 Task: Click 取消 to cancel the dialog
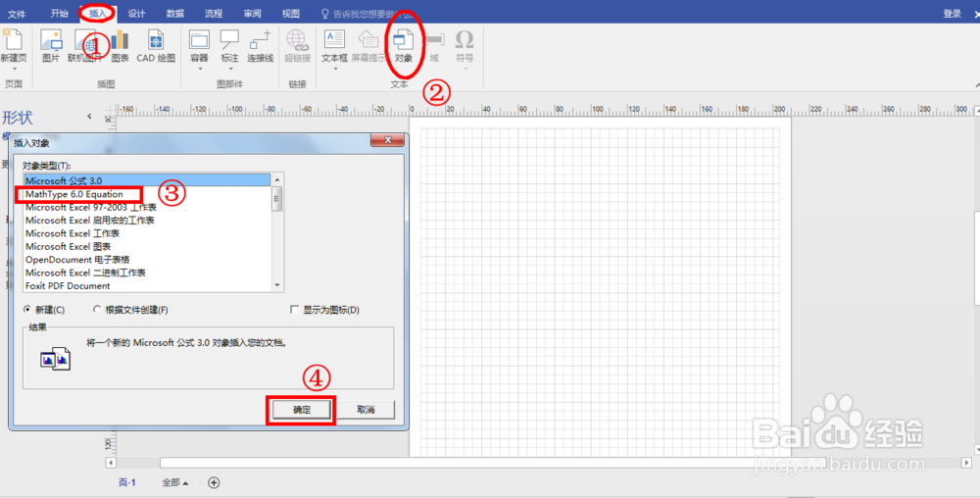(366, 410)
